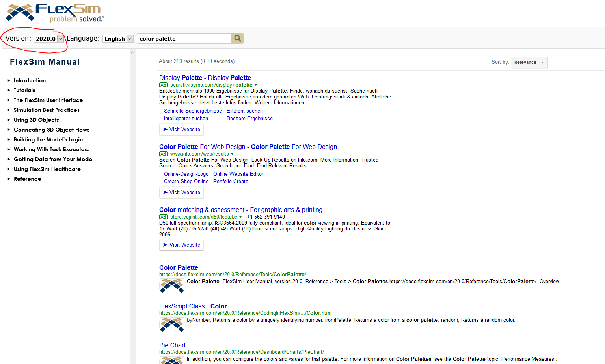Click the FlexSim logo in header
This screenshot has width=605, height=364.
[x=55, y=13]
